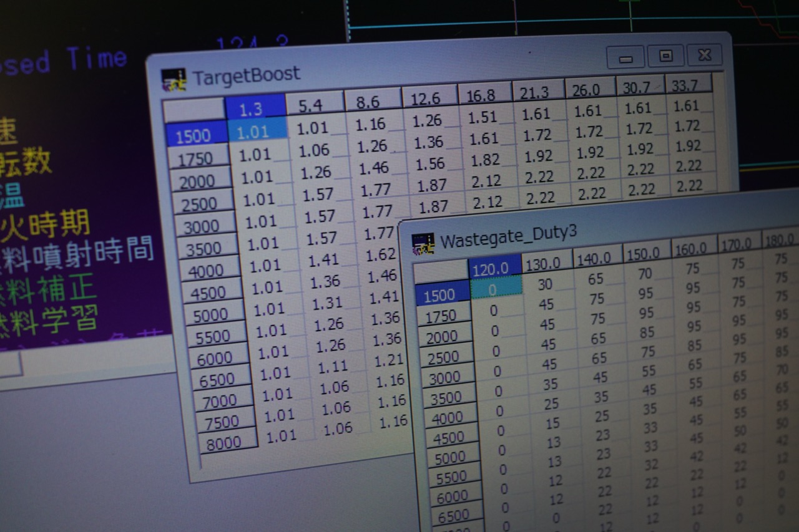Click TargetBoost cell 1.51 in the 1500 row
Viewport: 799px width, 532px height.
click(x=486, y=116)
